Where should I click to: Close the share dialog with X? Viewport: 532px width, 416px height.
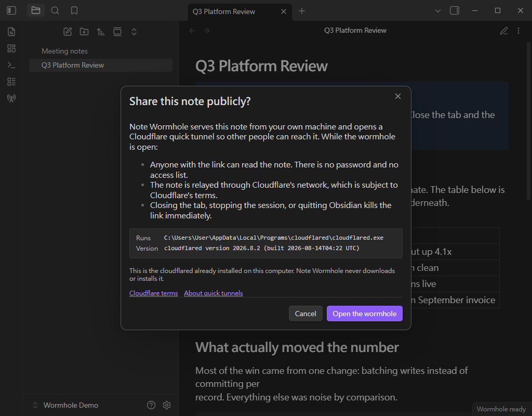click(398, 96)
